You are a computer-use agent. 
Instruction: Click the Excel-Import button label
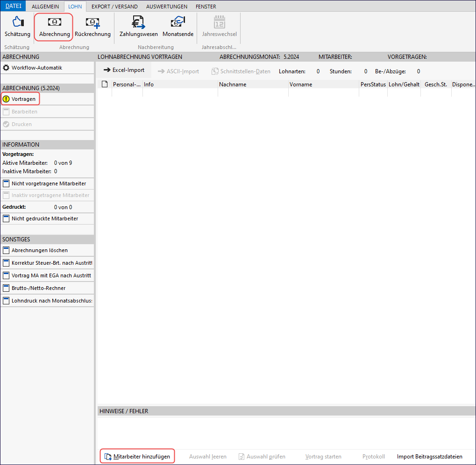coord(128,70)
